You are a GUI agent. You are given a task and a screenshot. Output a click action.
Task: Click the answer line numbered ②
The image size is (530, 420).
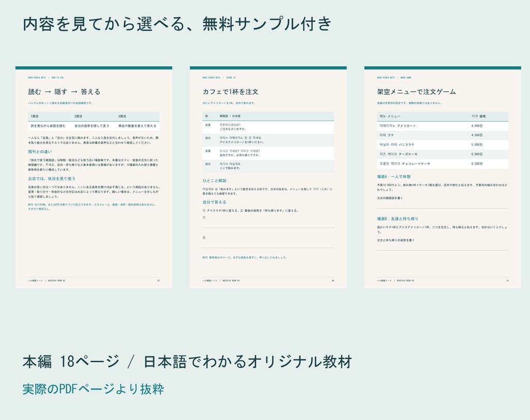(x=268, y=242)
